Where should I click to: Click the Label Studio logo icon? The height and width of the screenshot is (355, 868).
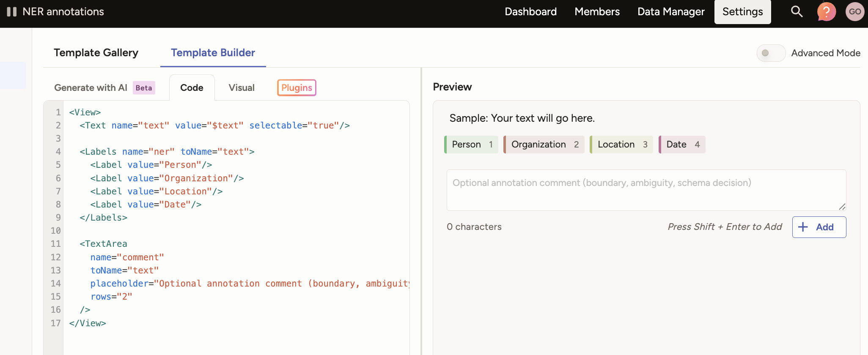pos(12,12)
